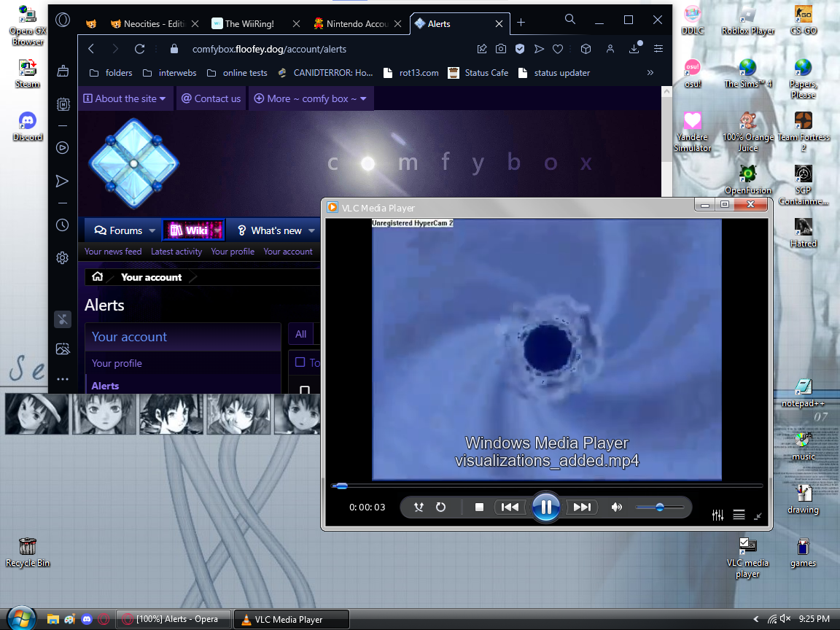Viewport: 840px width, 630px height.
Task: Open the send-arrow panel in Opera sidebar
Action: pyautogui.click(x=62, y=181)
